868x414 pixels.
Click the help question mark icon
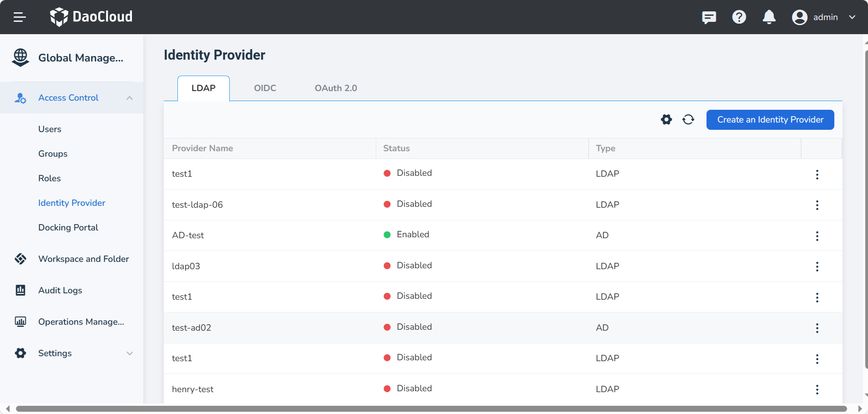coord(739,17)
